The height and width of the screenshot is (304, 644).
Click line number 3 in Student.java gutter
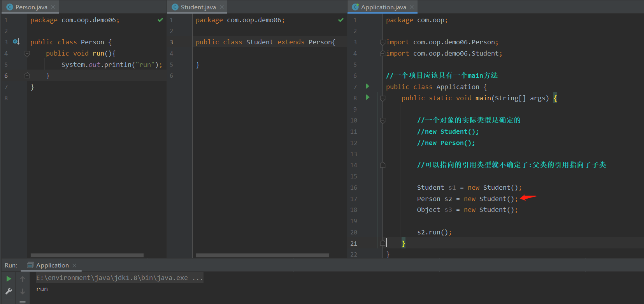click(x=171, y=42)
